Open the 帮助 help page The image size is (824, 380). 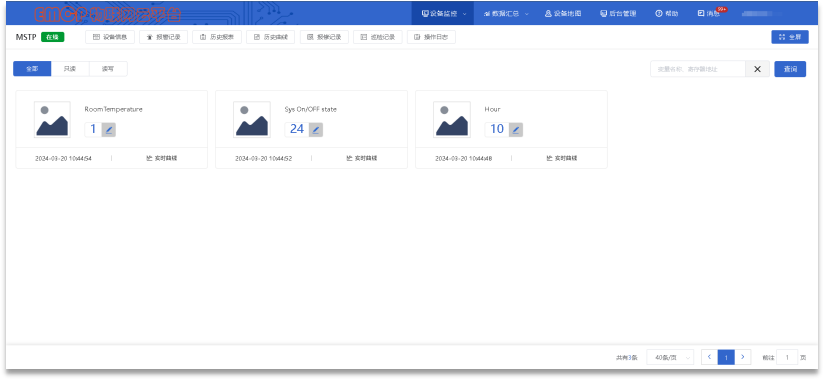(x=666, y=14)
